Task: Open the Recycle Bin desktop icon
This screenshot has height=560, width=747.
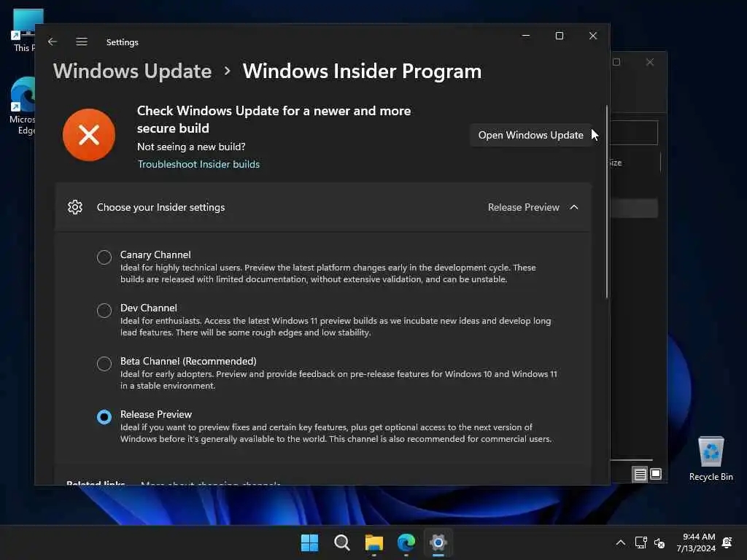Action: click(x=711, y=459)
